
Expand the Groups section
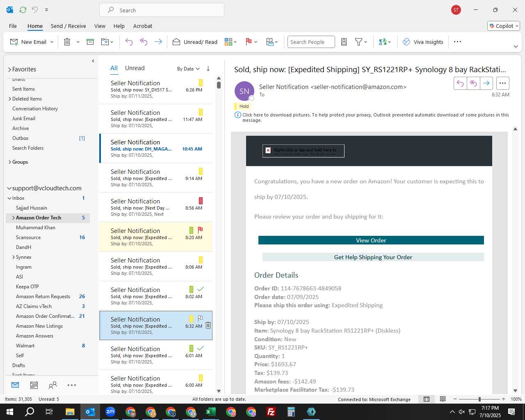pos(9,162)
